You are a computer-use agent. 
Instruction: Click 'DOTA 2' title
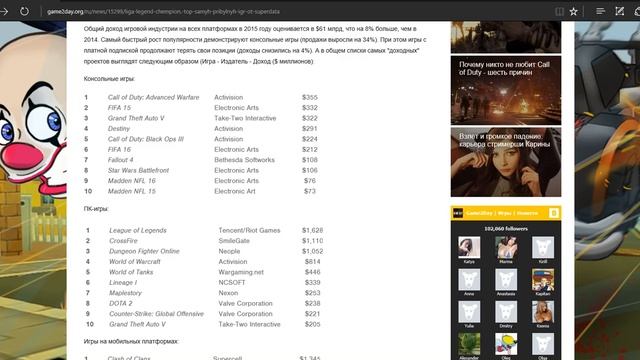tap(120, 303)
